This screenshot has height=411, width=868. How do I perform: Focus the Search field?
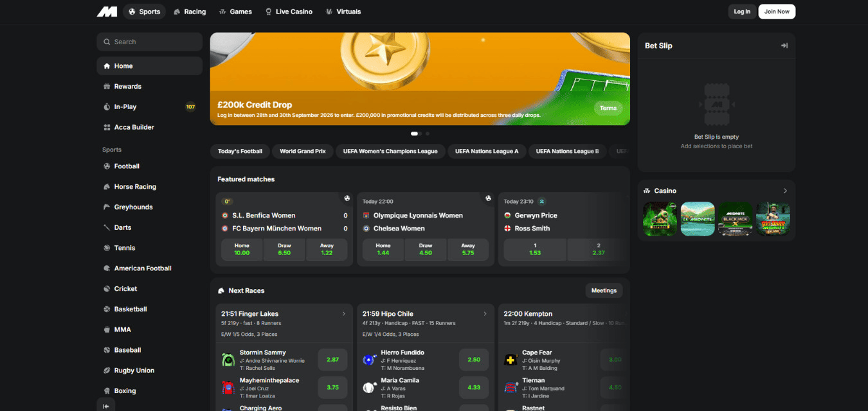click(x=150, y=42)
